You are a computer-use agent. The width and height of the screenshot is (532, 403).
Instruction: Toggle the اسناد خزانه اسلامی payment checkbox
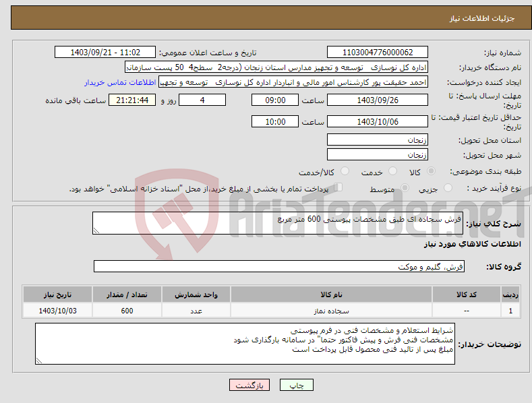click(338, 187)
